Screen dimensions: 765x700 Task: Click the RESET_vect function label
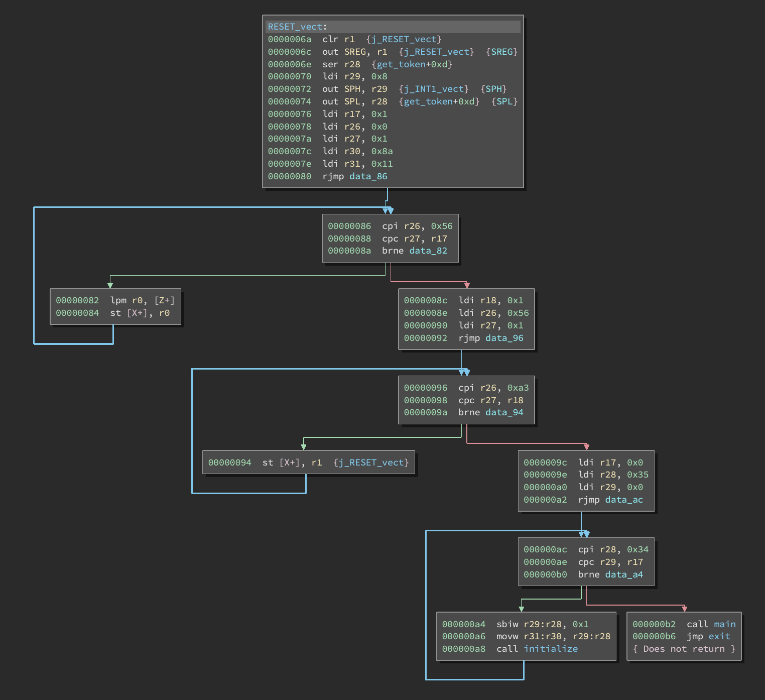coord(296,27)
